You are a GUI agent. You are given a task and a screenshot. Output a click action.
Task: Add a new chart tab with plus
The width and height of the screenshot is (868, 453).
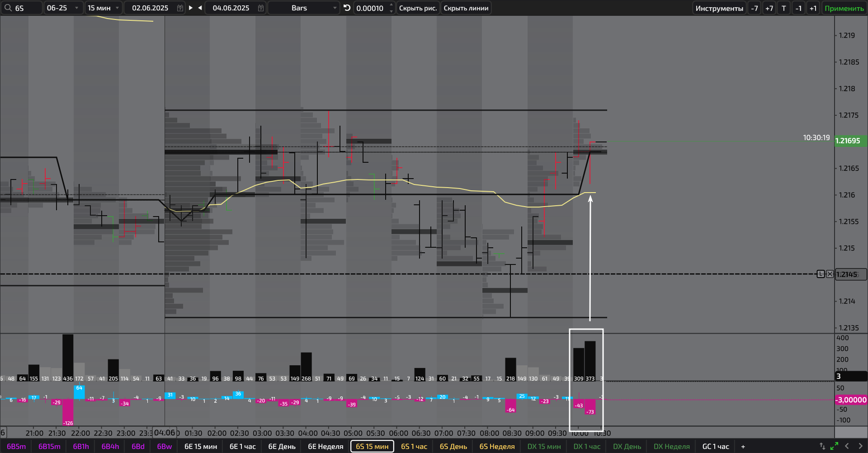click(743, 447)
